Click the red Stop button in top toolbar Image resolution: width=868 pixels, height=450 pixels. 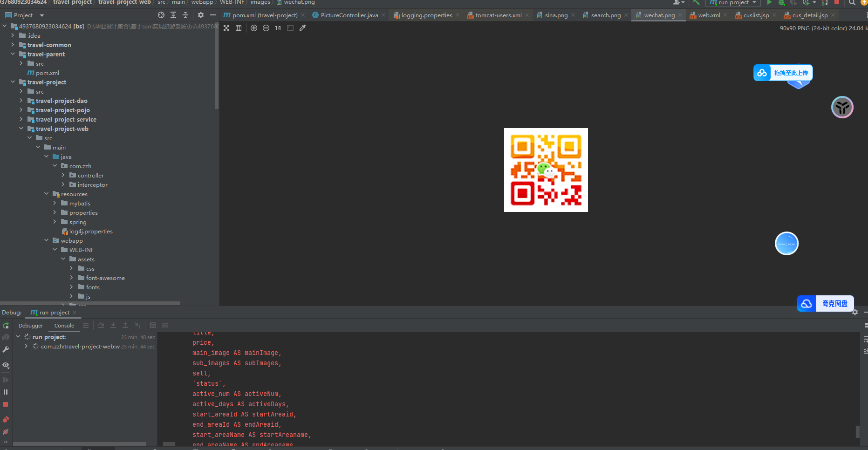coord(837,2)
